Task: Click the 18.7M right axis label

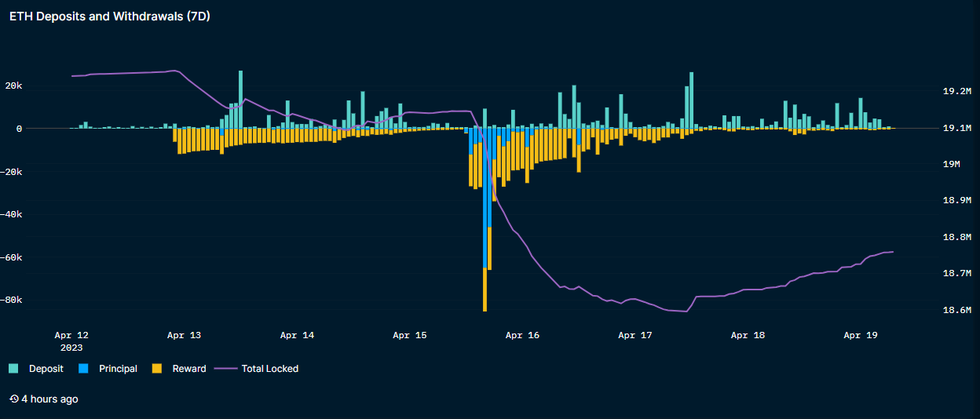Action: click(956, 273)
